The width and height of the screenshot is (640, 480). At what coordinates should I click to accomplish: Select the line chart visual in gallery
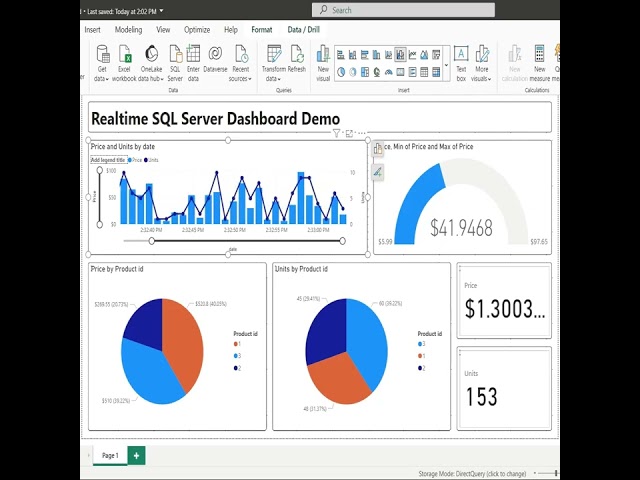[412, 54]
